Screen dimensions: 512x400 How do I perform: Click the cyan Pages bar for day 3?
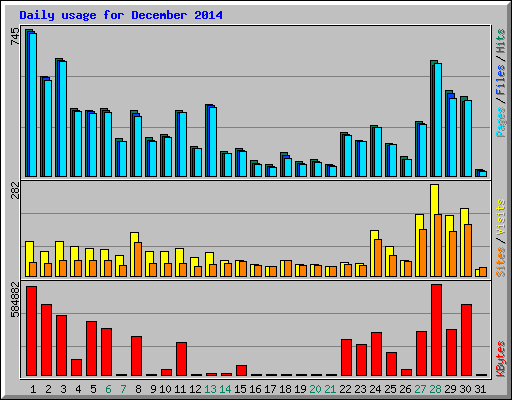coord(63,119)
